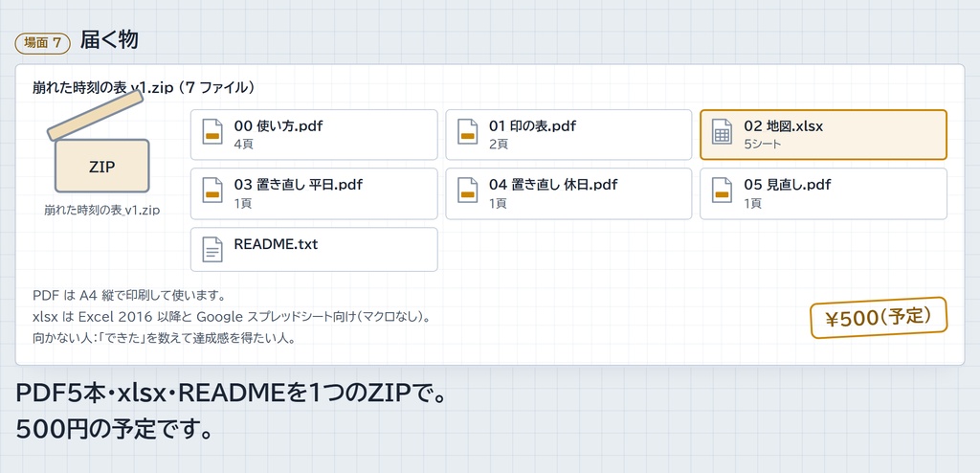Viewport: 980px width, 473px height.
Task: Click the PDF は A4 縦で印刷 note
Action: pyautogui.click(x=128, y=295)
